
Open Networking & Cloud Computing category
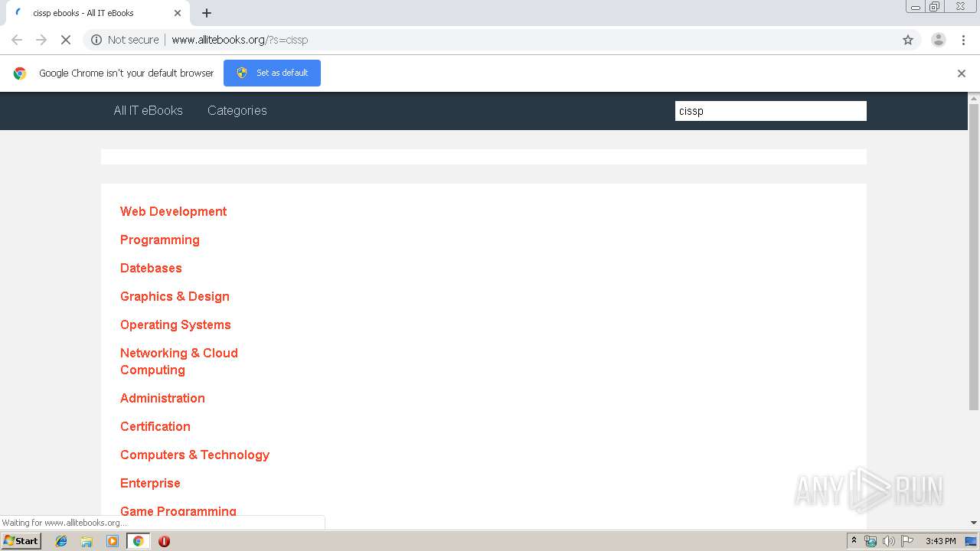(x=179, y=361)
